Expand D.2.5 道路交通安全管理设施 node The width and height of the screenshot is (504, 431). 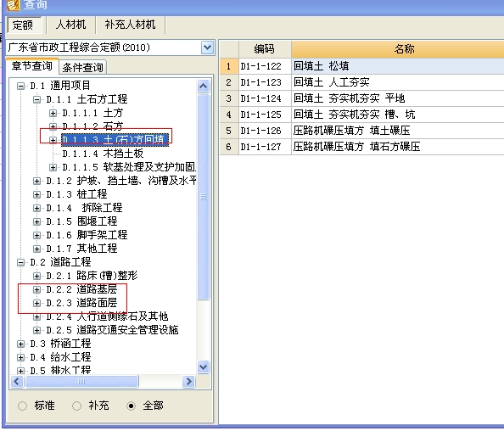pos(37,330)
